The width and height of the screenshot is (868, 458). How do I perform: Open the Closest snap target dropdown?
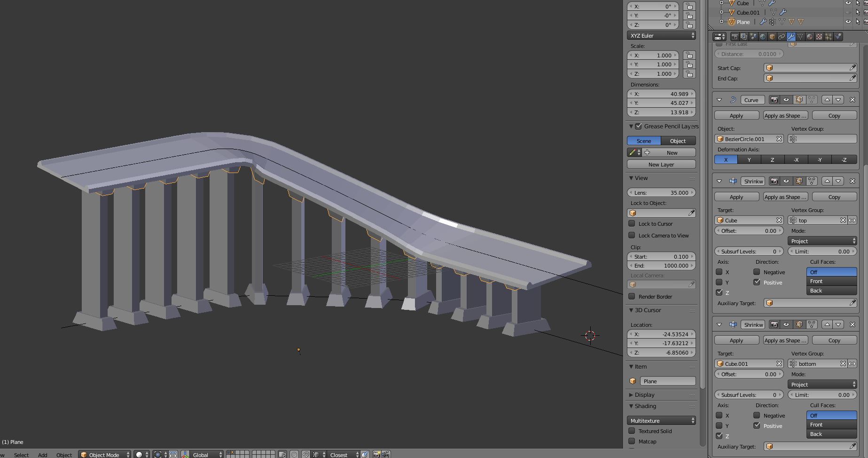pyautogui.click(x=344, y=454)
